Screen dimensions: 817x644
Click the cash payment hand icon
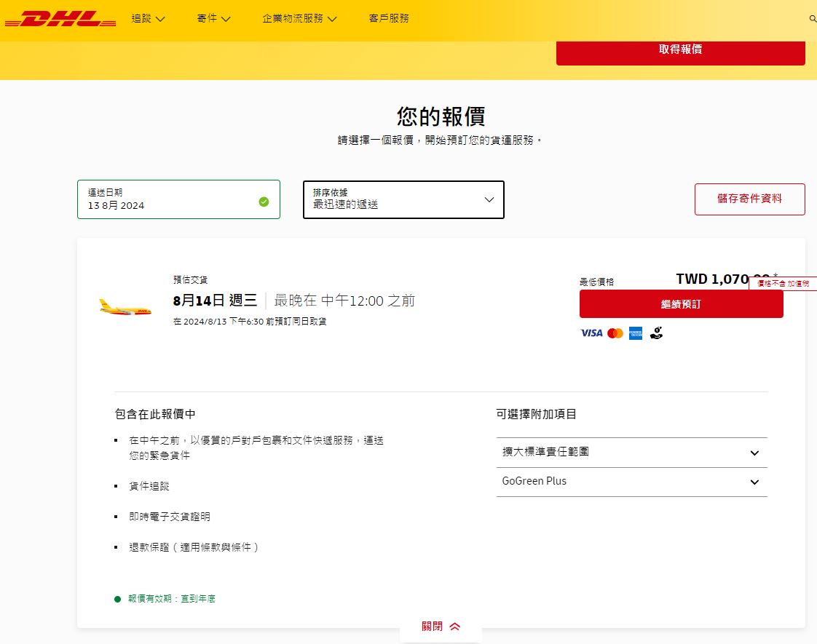pyautogui.click(x=656, y=333)
